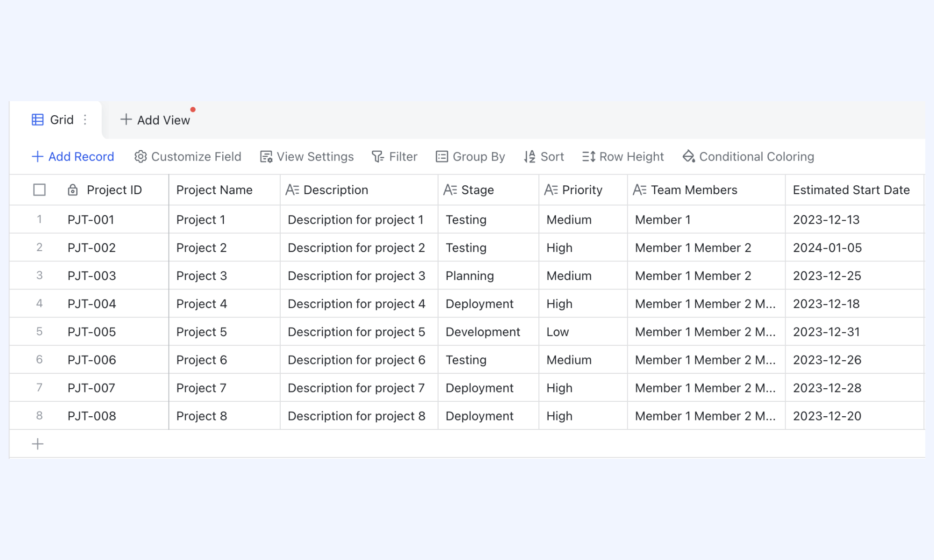This screenshot has width=934, height=560.
Task: Click the lock icon on Project ID column
Action: coord(72,190)
